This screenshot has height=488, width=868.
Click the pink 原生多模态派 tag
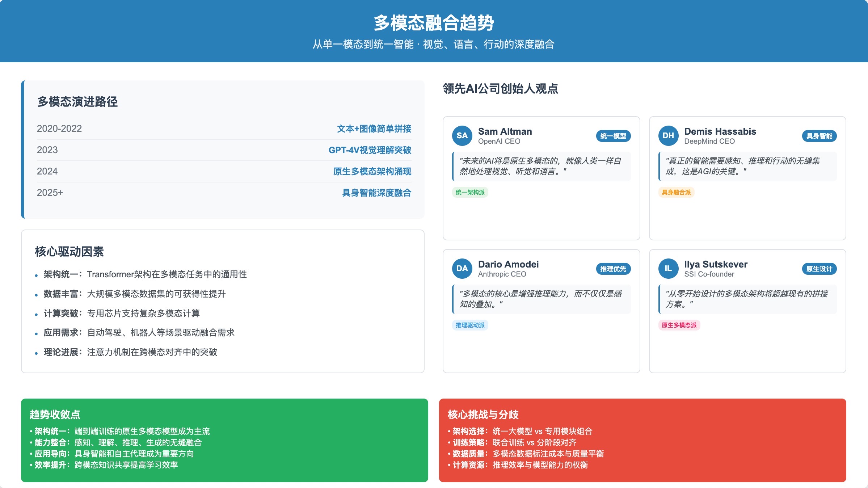click(679, 325)
